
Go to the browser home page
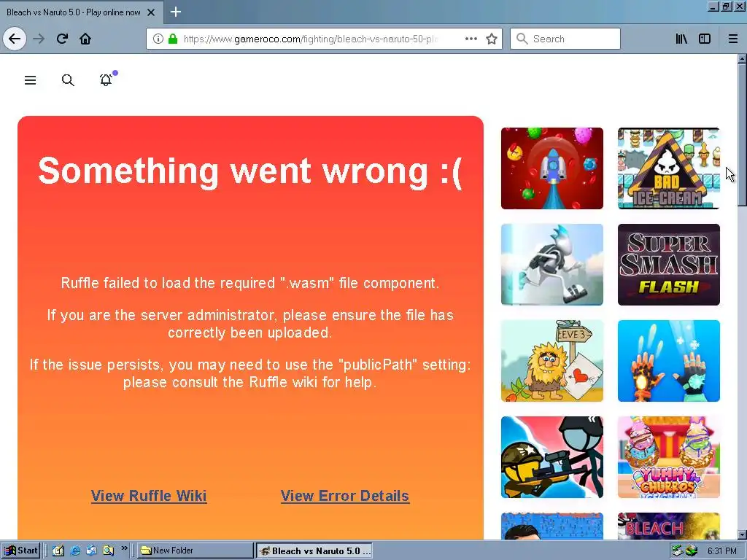tap(85, 39)
